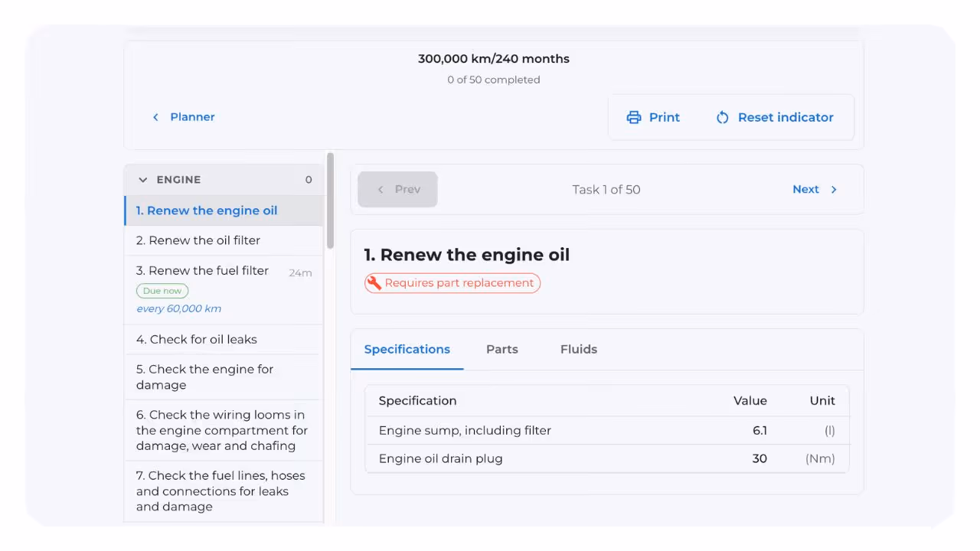Click the back chevron beside Planner
Screen dimensions: 980x551
(155, 117)
